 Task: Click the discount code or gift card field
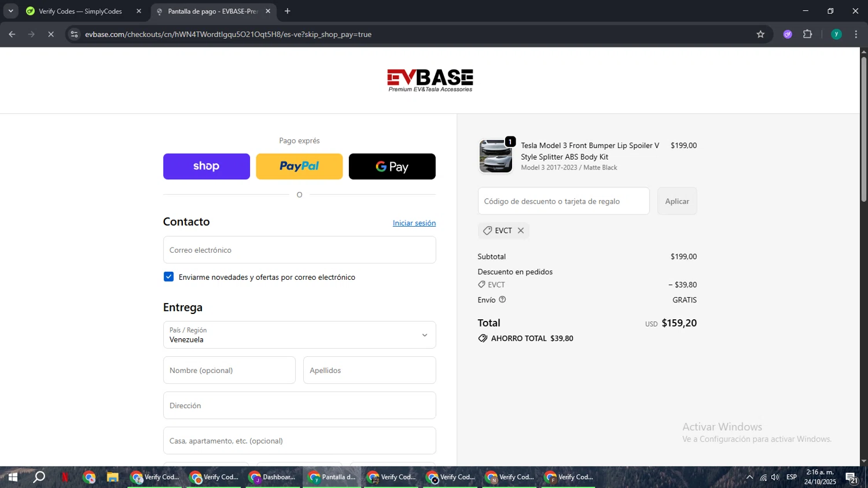tap(564, 201)
